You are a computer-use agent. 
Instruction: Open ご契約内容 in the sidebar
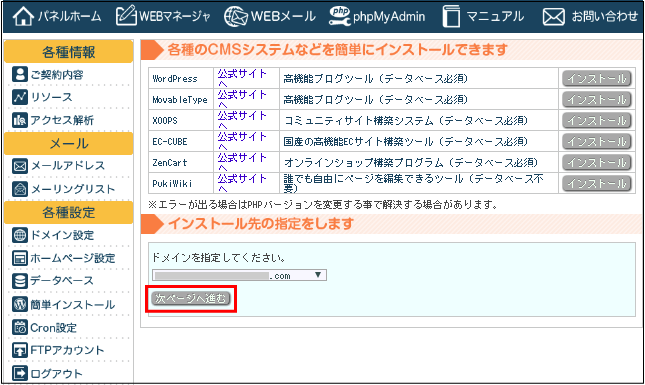click(48, 74)
